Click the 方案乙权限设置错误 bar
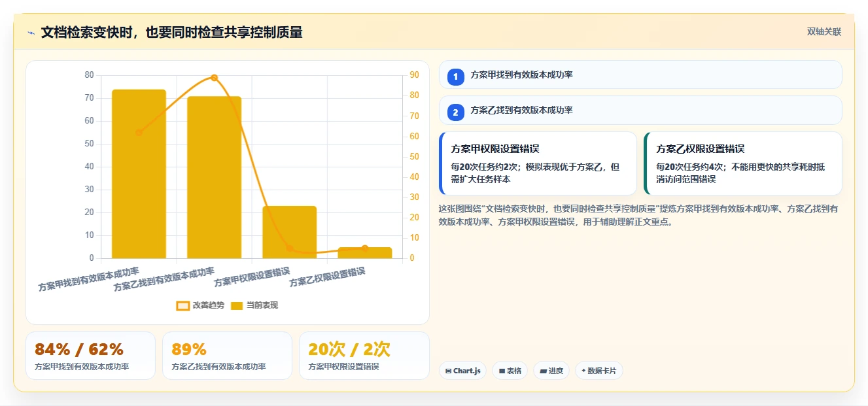The width and height of the screenshot is (868, 406). 365,253
